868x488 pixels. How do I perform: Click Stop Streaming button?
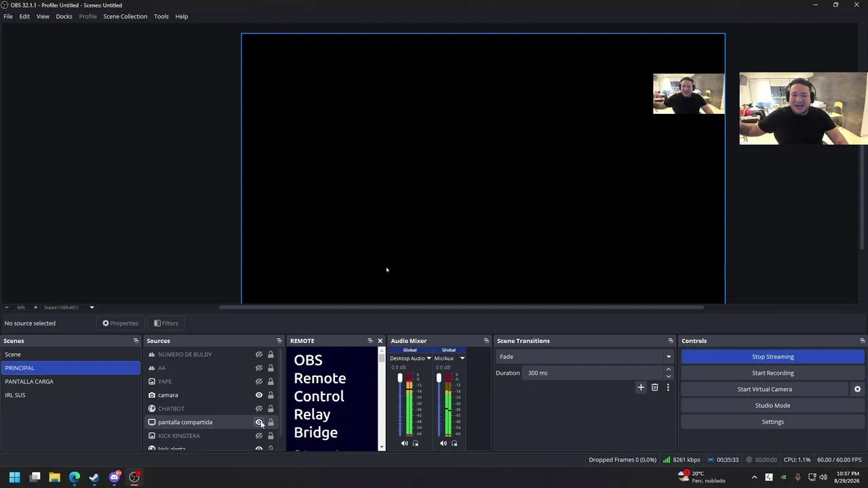[772, 357]
